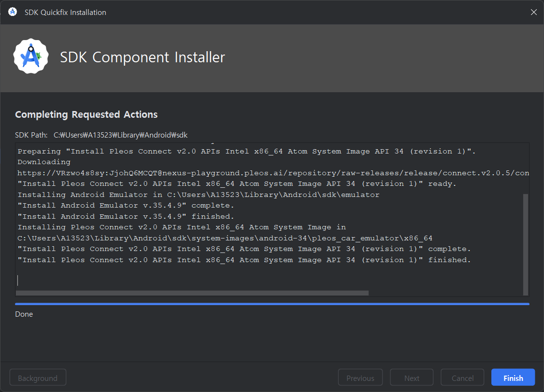The width and height of the screenshot is (544, 392).
Task: Click the Finish button
Action: [513, 378]
